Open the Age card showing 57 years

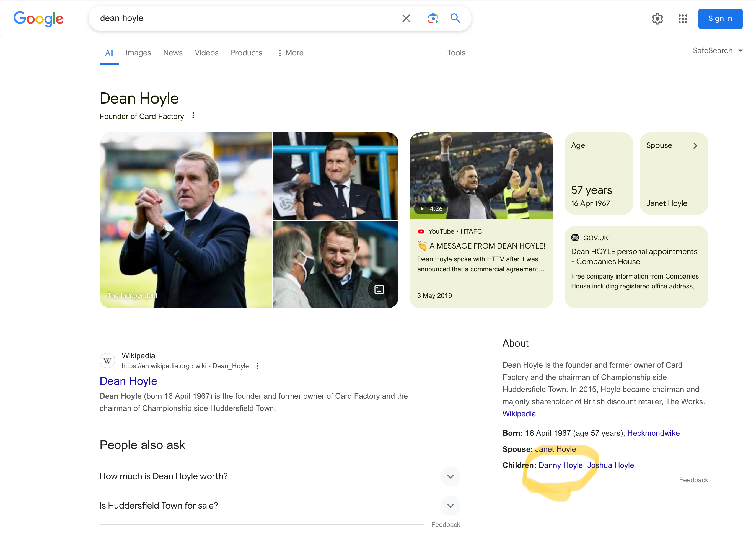pos(598,173)
